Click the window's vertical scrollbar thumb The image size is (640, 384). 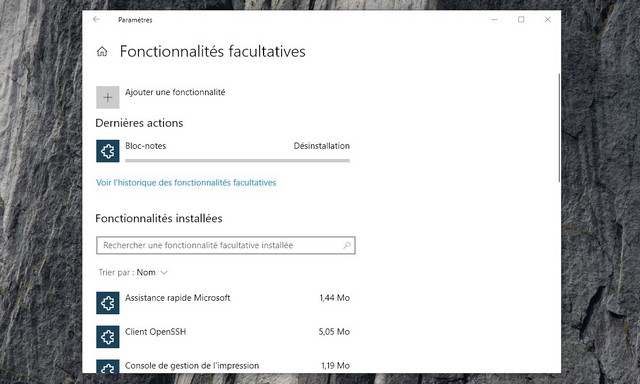pos(559,128)
